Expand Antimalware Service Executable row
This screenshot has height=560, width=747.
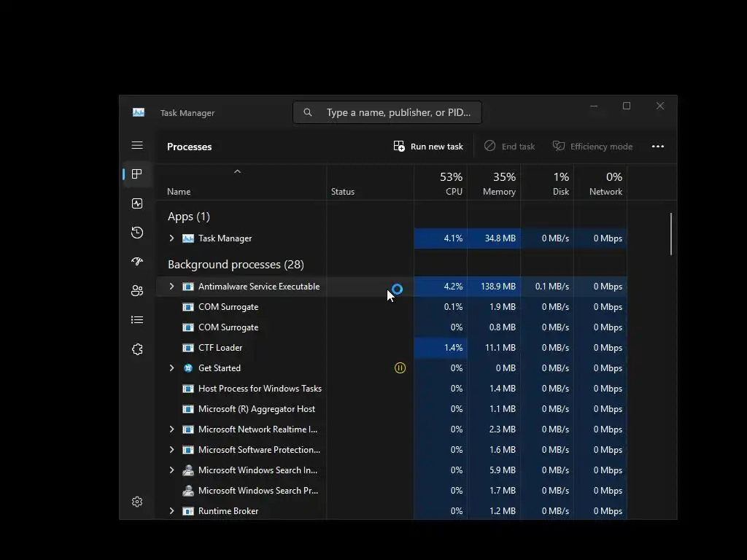click(172, 286)
